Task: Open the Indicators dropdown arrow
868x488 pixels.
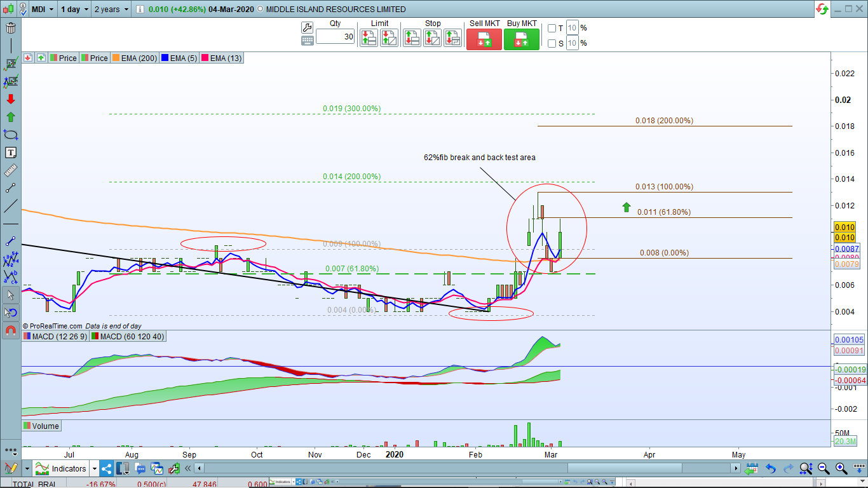Action: coord(94,468)
